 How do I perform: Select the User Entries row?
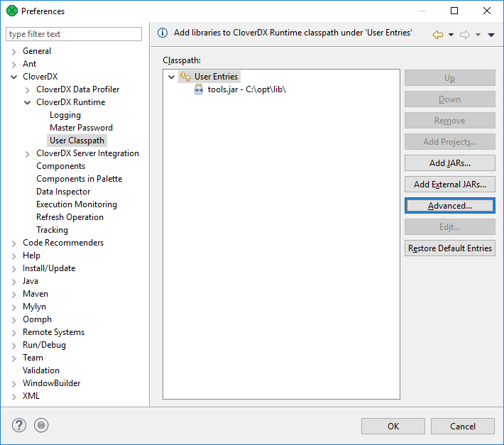209,77
